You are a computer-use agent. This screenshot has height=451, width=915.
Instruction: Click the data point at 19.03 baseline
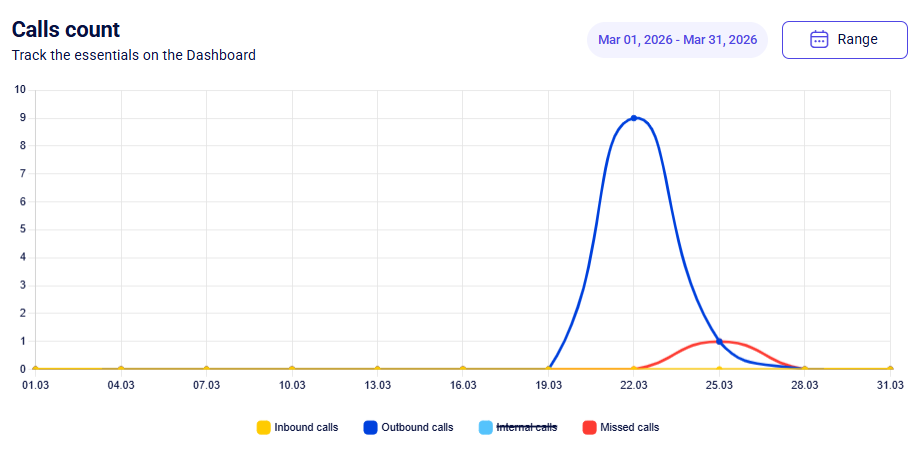click(549, 369)
